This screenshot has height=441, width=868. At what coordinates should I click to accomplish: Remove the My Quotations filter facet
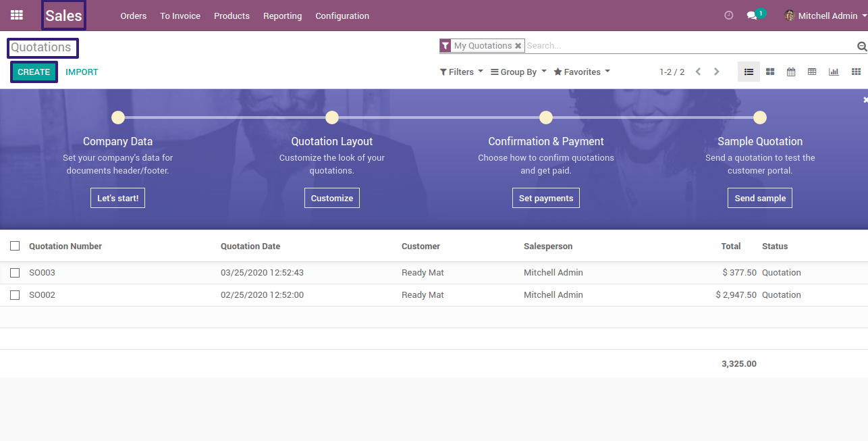click(518, 46)
